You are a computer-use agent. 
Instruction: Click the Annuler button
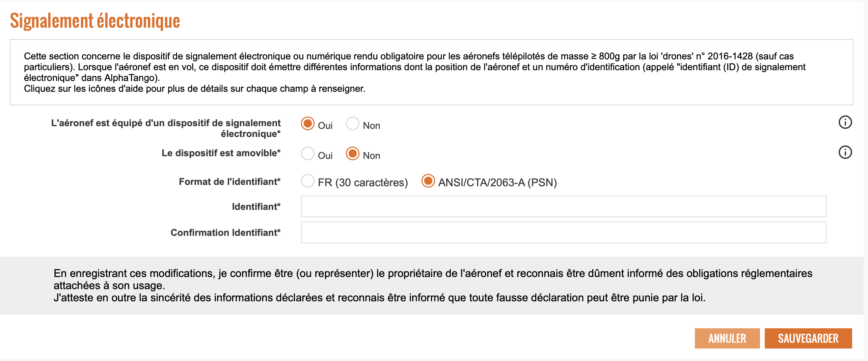pyautogui.click(x=727, y=338)
